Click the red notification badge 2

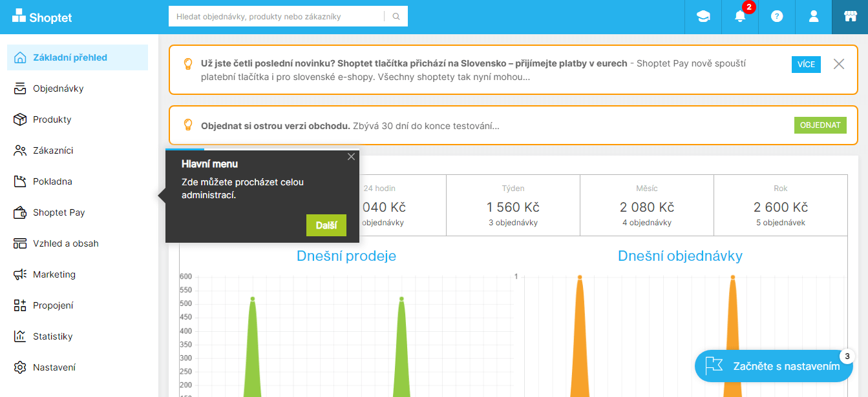[x=749, y=7]
